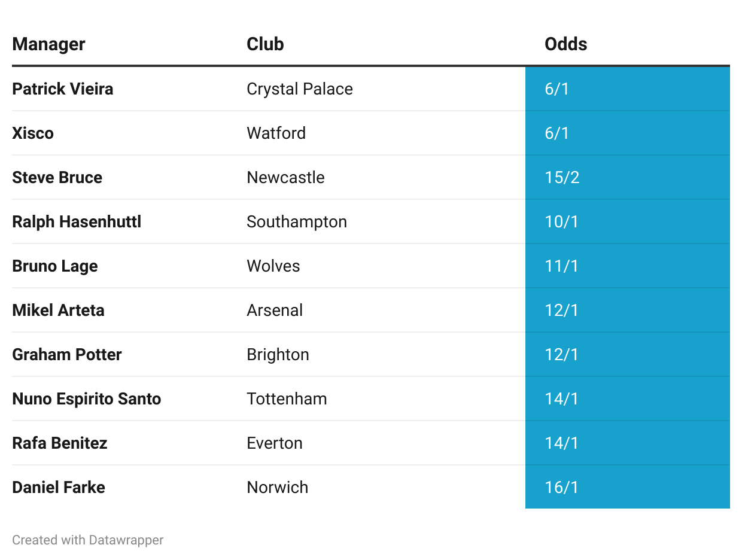The height and width of the screenshot is (560, 742).
Task: Click the Ralph Hasenhuttl manager cell
Action: point(77,222)
